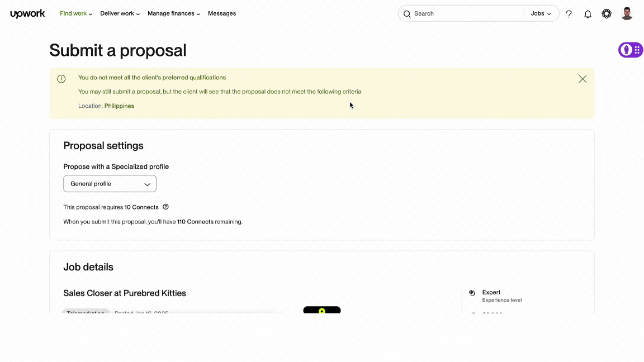Expand the Manage finances menu
This screenshot has height=362, width=644.
pyautogui.click(x=173, y=13)
